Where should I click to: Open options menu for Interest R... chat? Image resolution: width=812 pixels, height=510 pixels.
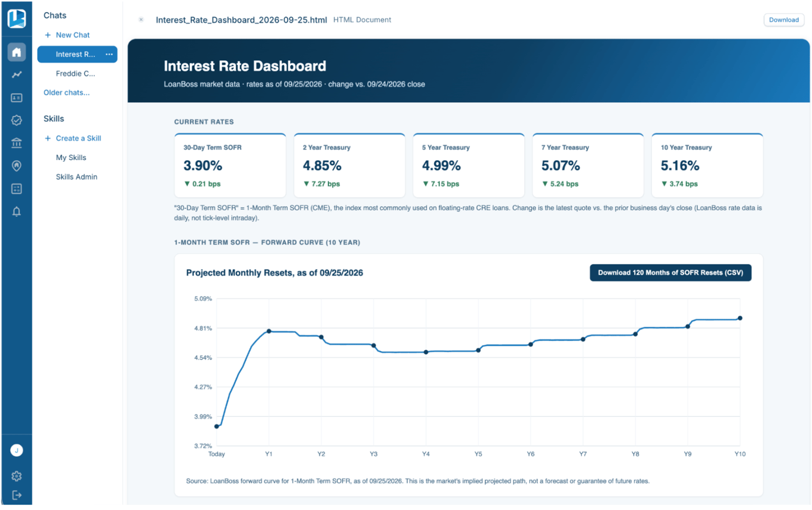tap(109, 54)
